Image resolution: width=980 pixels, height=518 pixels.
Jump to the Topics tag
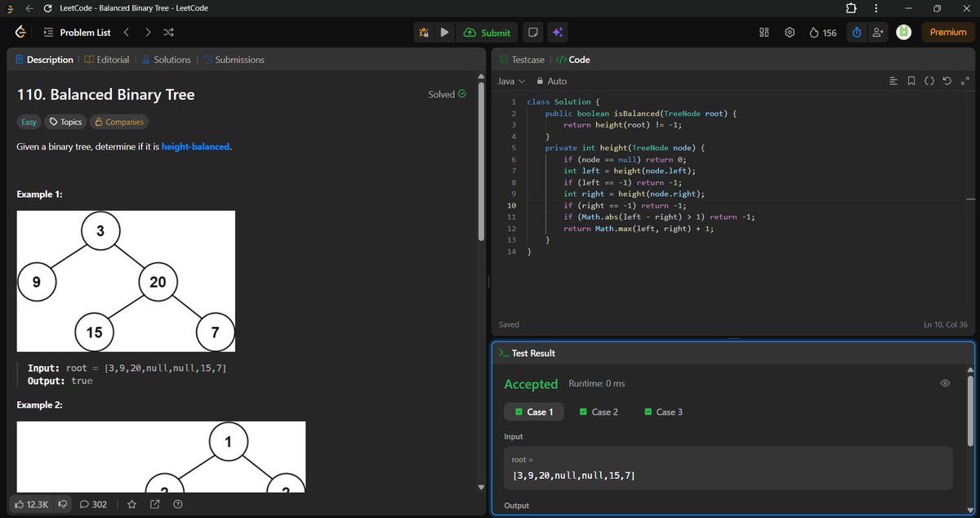(65, 122)
